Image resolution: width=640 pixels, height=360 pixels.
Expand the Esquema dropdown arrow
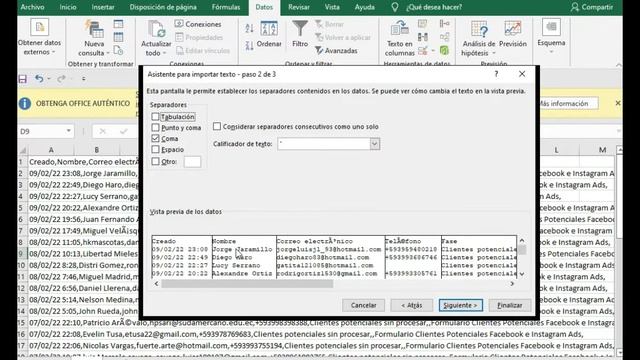pos(551,52)
